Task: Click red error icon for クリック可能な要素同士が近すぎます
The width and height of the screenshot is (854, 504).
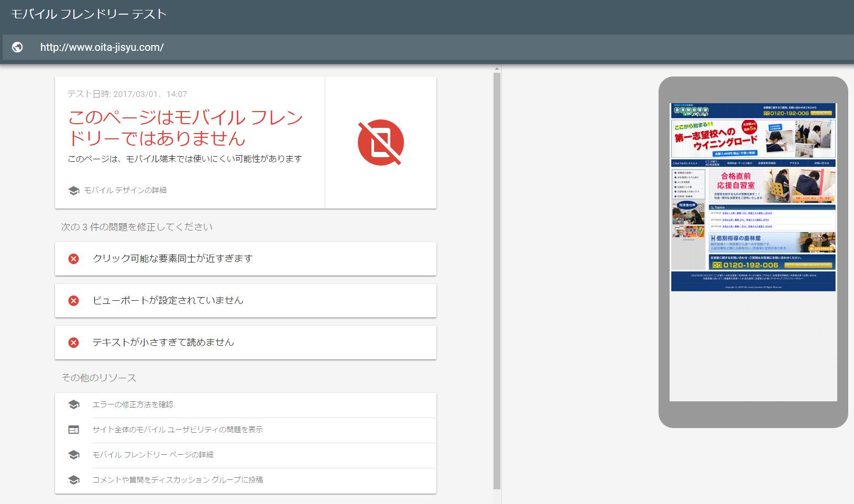Action: pos(74,259)
